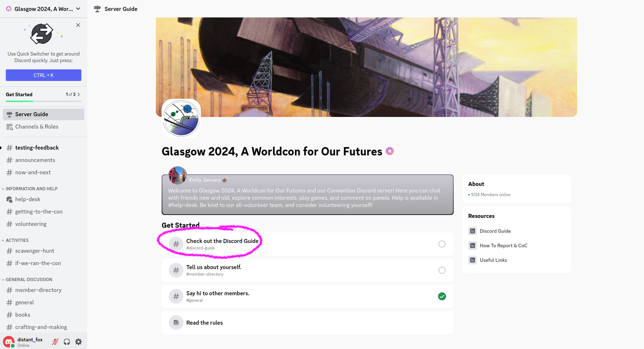Open the Server Guide tab
Viewport: 644px width, 349px height.
click(31, 114)
